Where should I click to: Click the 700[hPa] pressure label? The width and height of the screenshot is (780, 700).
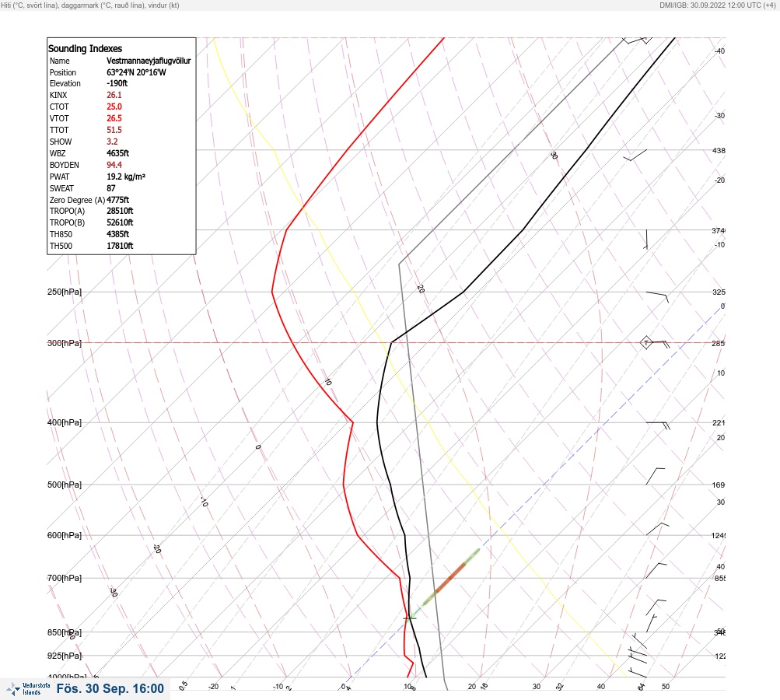coord(65,578)
